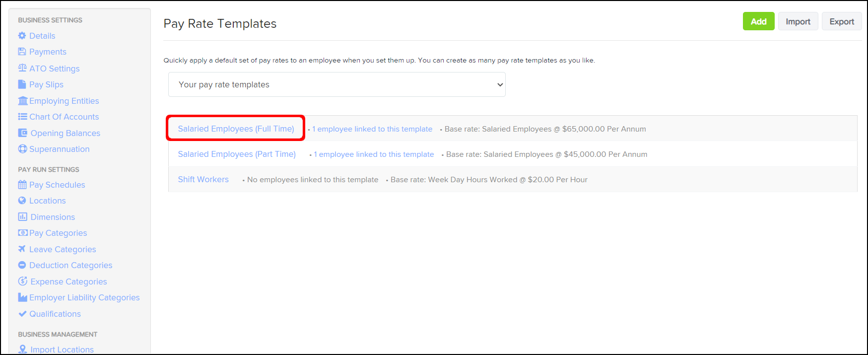Click the globe icon beside Locations

pyautogui.click(x=22, y=201)
